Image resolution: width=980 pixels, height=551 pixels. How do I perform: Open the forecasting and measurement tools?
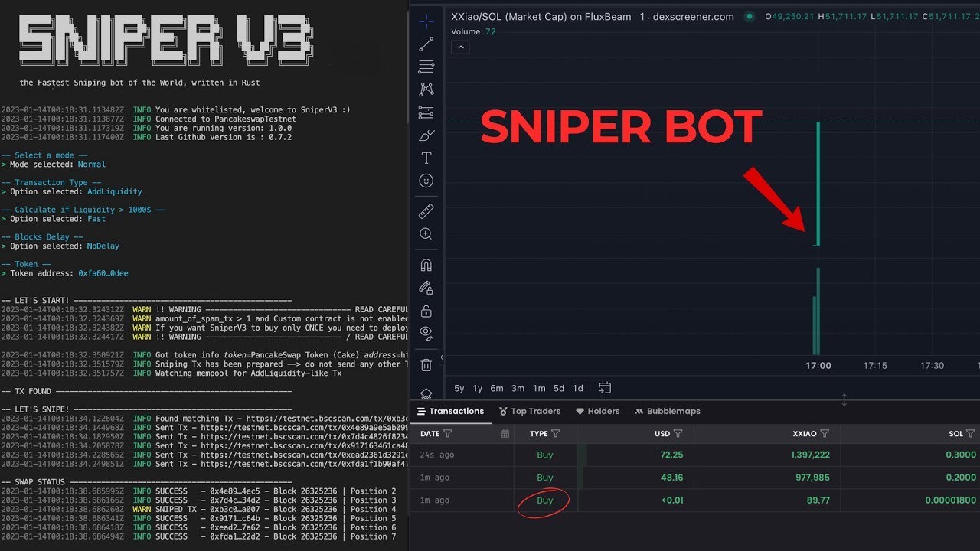[x=426, y=113]
